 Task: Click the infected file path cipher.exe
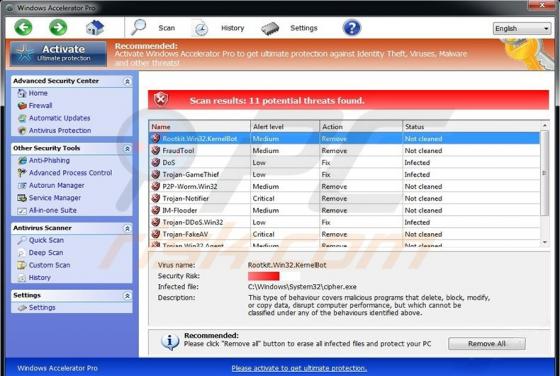(302, 287)
